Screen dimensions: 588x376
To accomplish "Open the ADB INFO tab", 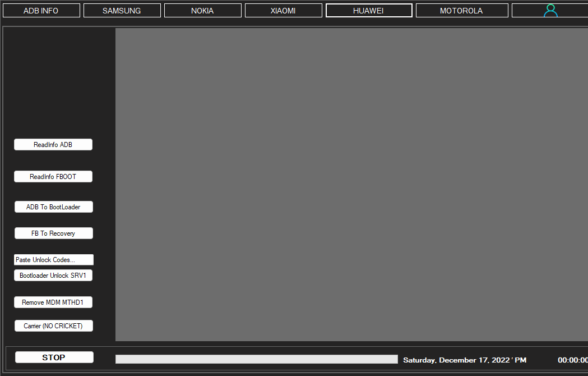I will pyautogui.click(x=41, y=10).
